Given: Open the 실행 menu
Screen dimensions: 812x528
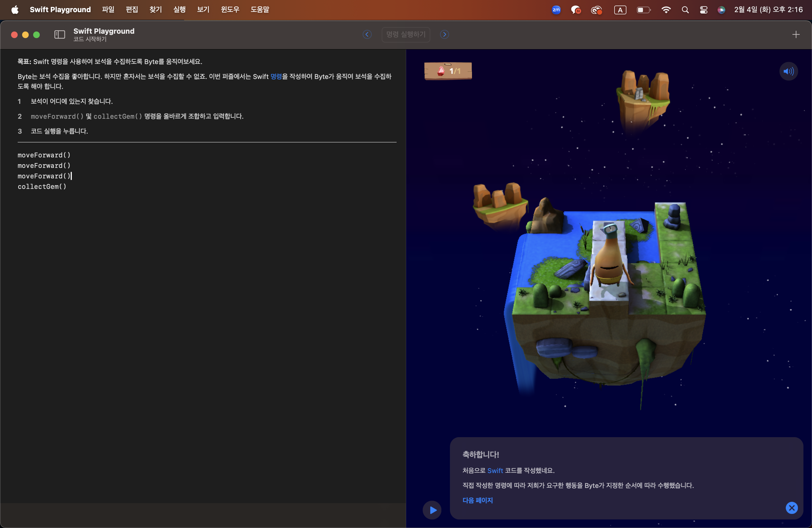Looking at the screenshot, I should pyautogui.click(x=179, y=10).
